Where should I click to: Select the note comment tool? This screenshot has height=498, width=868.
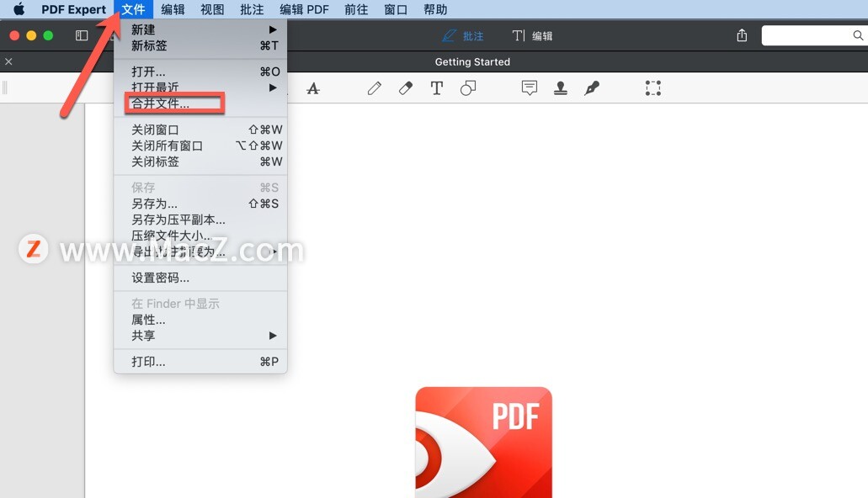[530, 88]
